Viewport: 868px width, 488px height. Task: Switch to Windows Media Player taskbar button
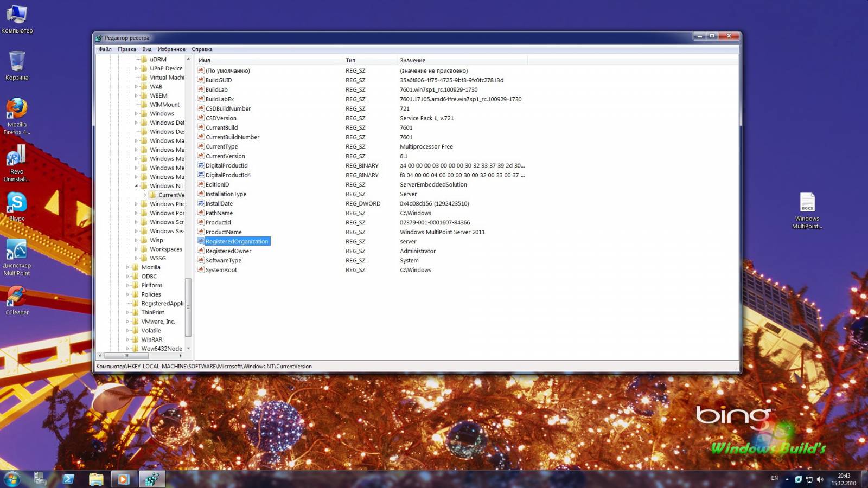[x=124, y=479]
